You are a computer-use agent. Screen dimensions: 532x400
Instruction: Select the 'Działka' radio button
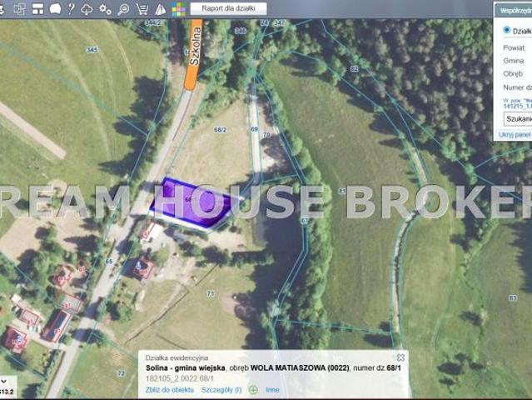click(506, 30)
